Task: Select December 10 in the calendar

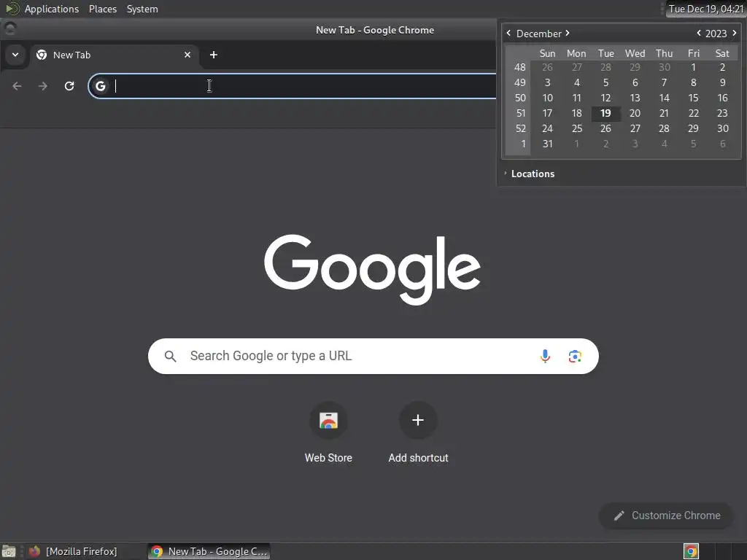Action: (x=547, y=98)
